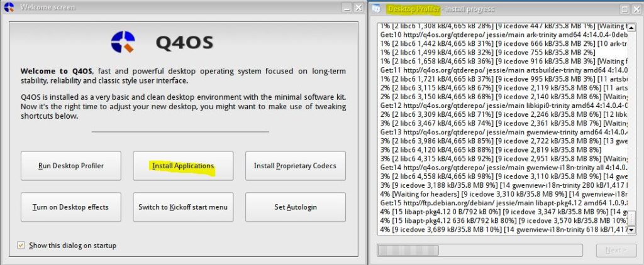Click the Get:15 libapt-pkg4.12 log line
Image resolution: width=644 pixels, height=265 pixels.
click(504, 203)
